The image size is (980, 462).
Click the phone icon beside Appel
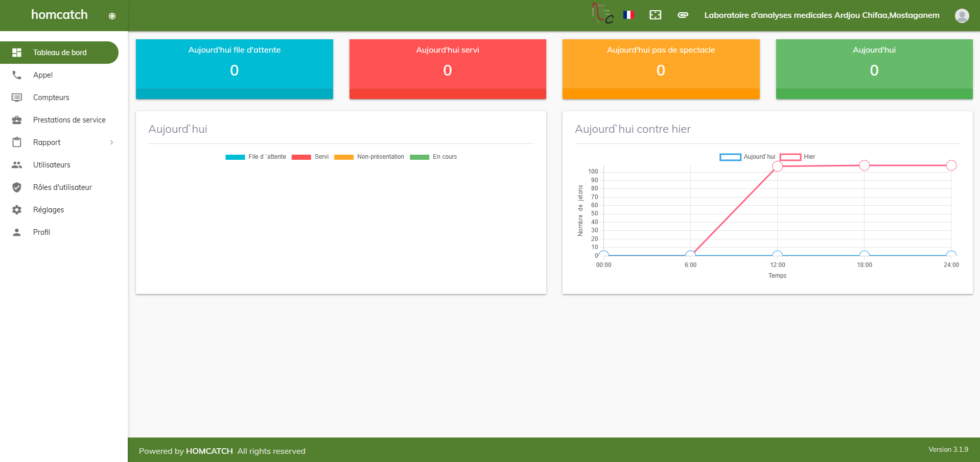17,75
